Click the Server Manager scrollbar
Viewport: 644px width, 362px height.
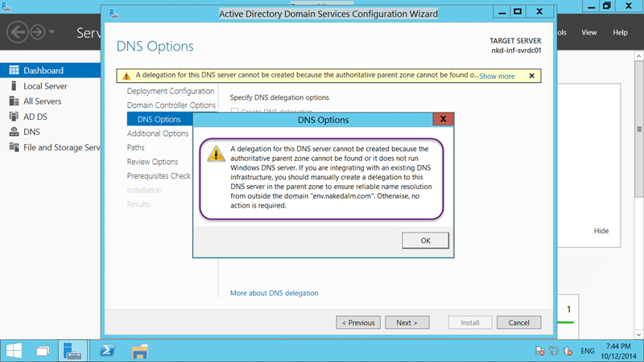pyautogui.click(x=638, y=129)
